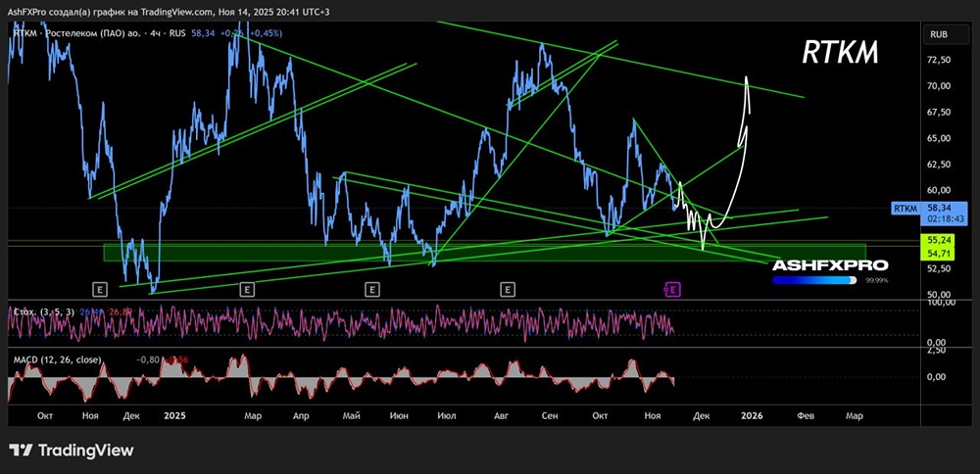Open the E earnings marker left of 2025
The width and height of the screenshot is (980, 474).
99,289
